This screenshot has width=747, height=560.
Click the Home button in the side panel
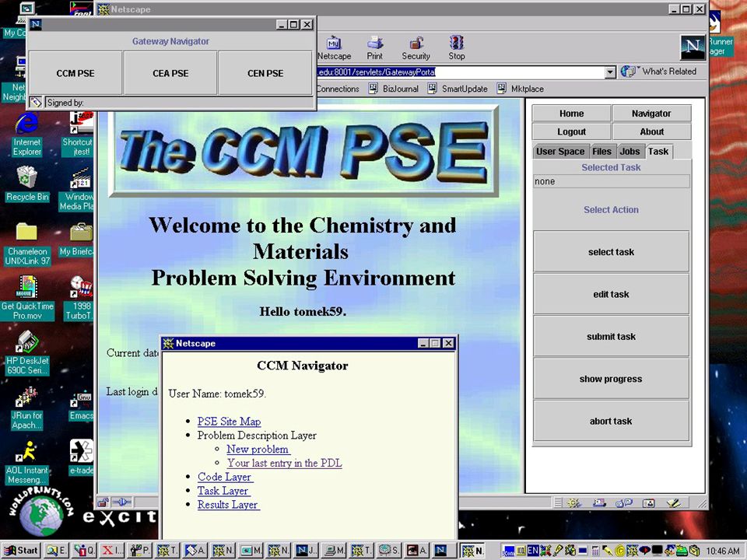point(571,114)
